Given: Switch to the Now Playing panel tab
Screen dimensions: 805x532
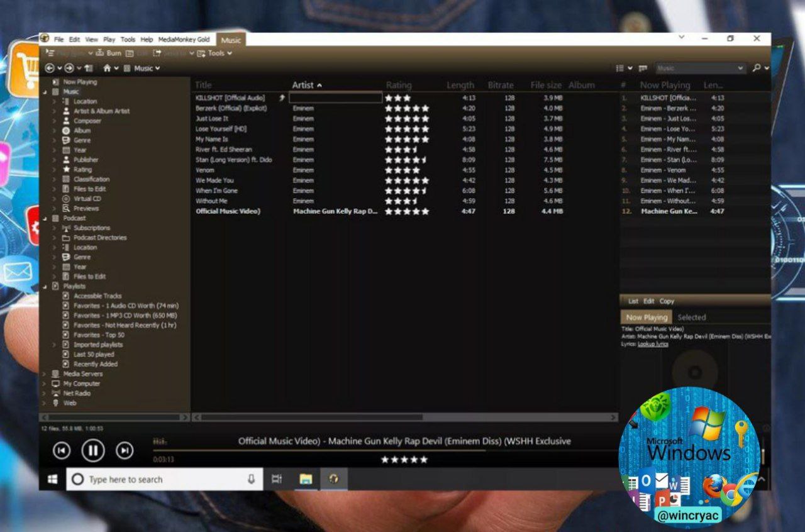Looking at the screenshot, I should (647, 318).
